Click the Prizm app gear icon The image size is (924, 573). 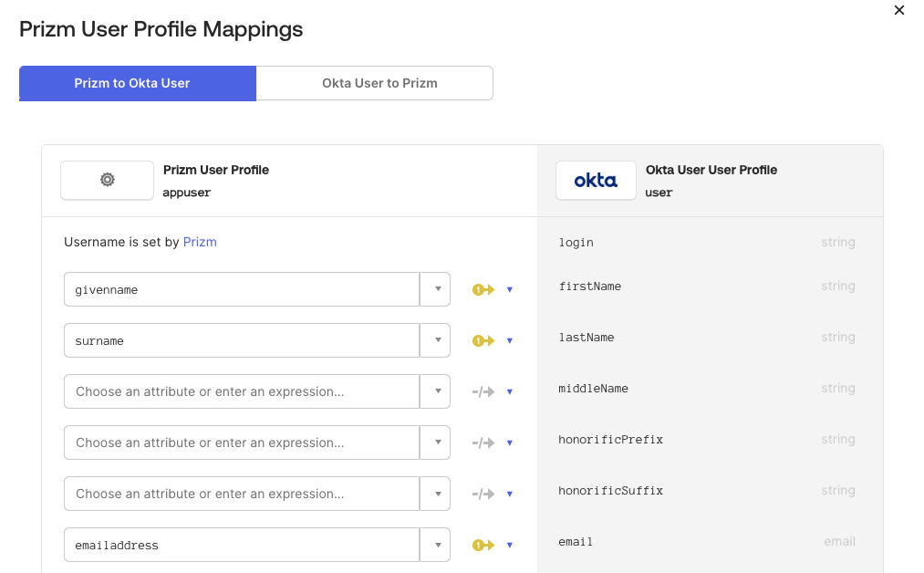point(108,180)
